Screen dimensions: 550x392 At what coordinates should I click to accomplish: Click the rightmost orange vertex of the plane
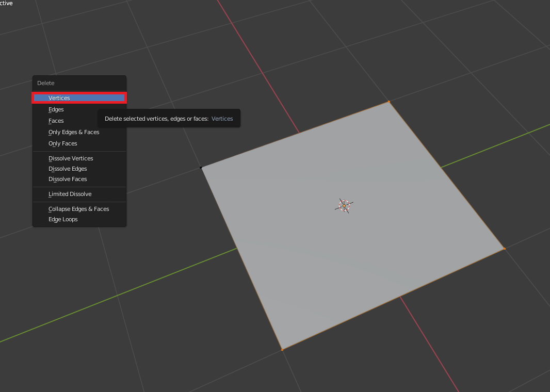(x=504, y=249)
